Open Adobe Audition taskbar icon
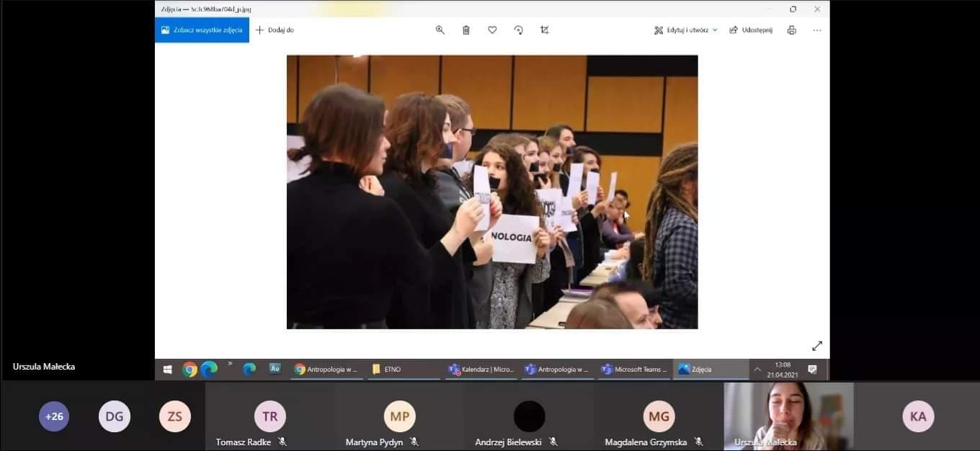The height and width of the screenshot is (451, 980). coord(275,368)
